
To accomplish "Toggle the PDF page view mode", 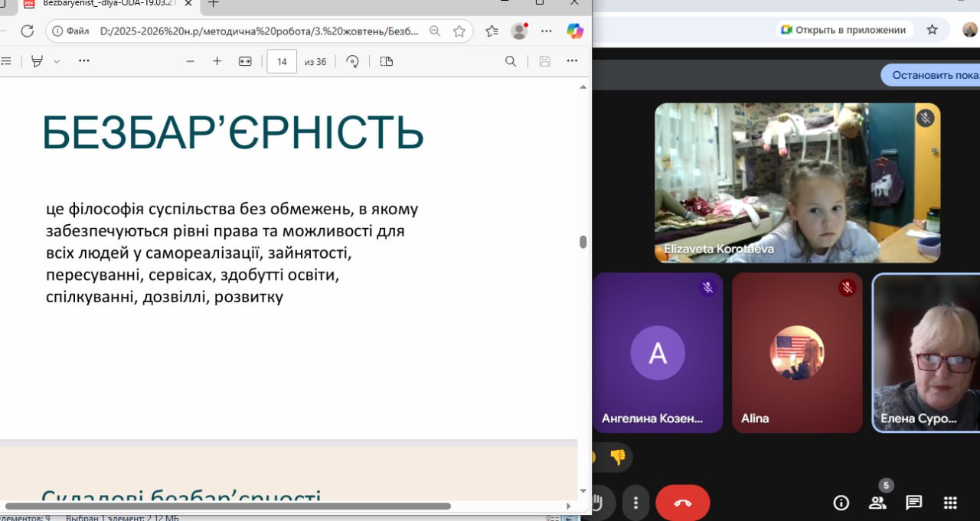I will [387, 61].
